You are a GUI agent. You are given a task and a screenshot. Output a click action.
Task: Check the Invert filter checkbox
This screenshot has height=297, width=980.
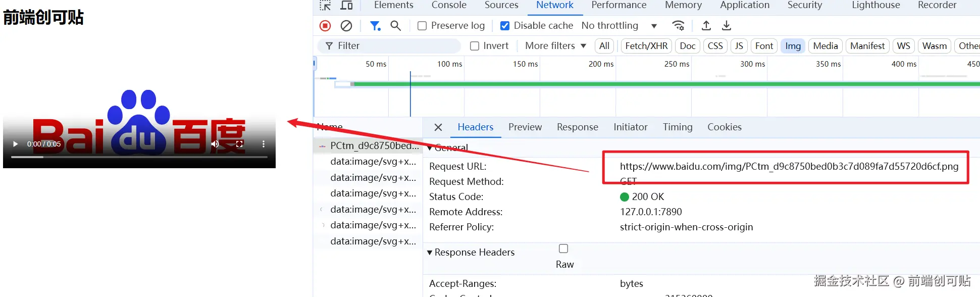[x=475, y=46]
